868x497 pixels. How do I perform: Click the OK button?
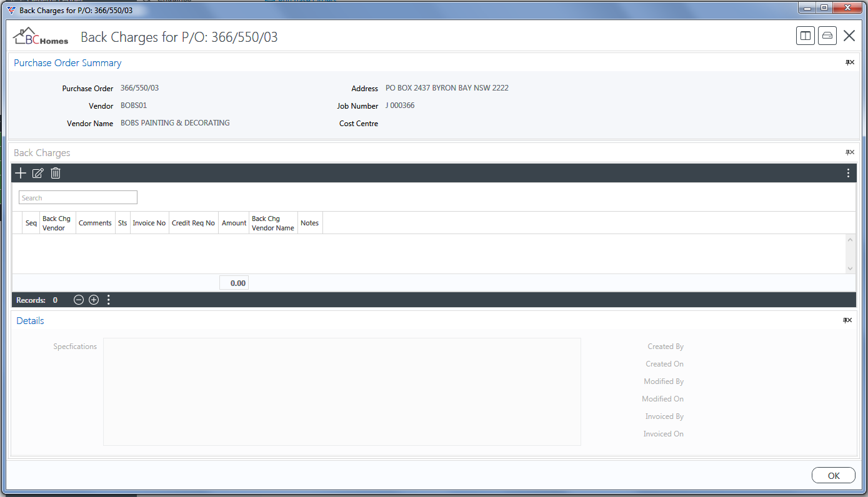pyautogui.click(x=834, y=475)
